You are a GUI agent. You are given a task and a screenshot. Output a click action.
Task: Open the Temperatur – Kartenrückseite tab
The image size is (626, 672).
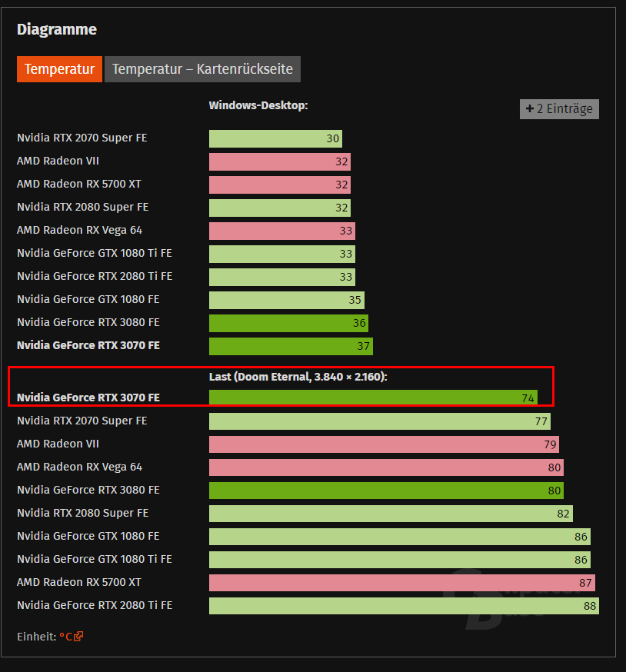click(x=202, y=69)
